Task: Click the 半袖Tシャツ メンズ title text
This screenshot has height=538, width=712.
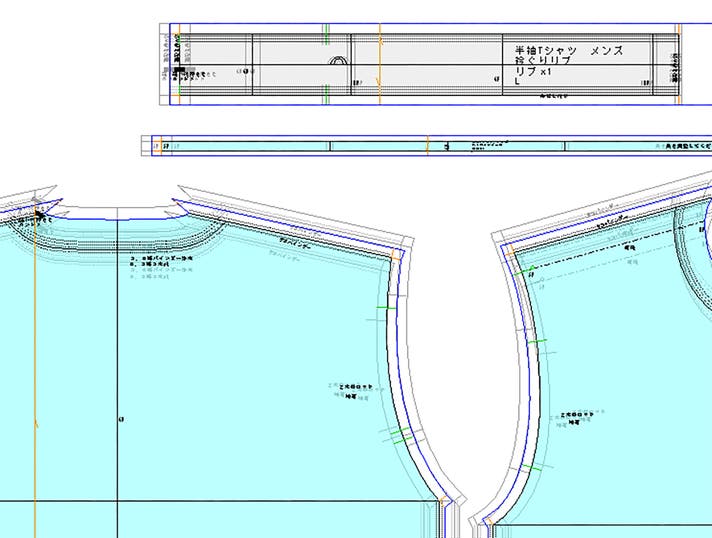Action: click(x=566, y=49)
